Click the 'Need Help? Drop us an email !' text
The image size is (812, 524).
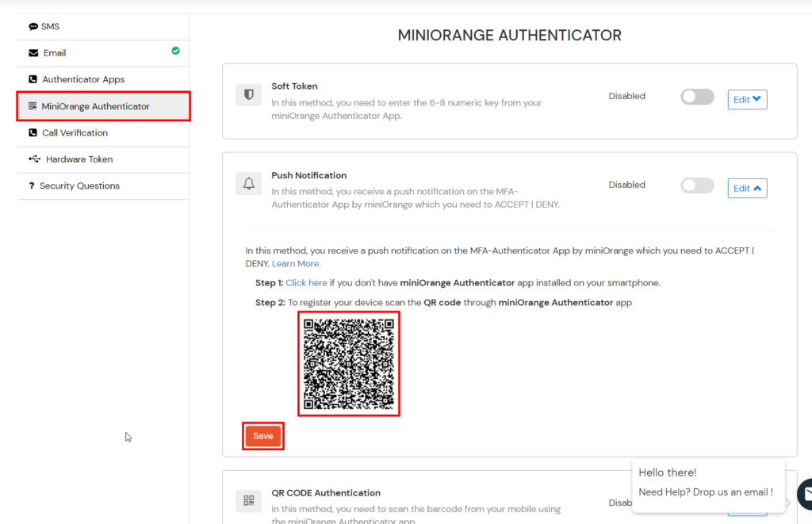pyautogui.click(x=706, y=492)
